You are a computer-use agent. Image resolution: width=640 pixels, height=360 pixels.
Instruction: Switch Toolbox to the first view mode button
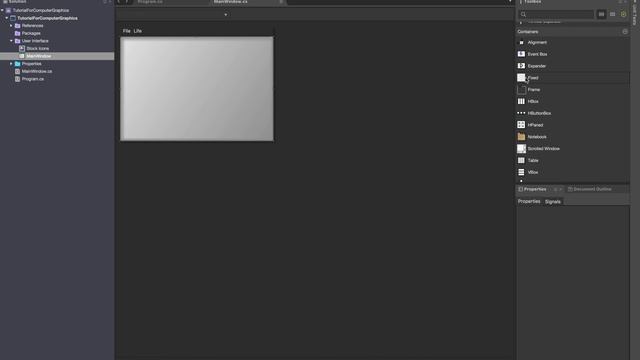coord(601,14)
